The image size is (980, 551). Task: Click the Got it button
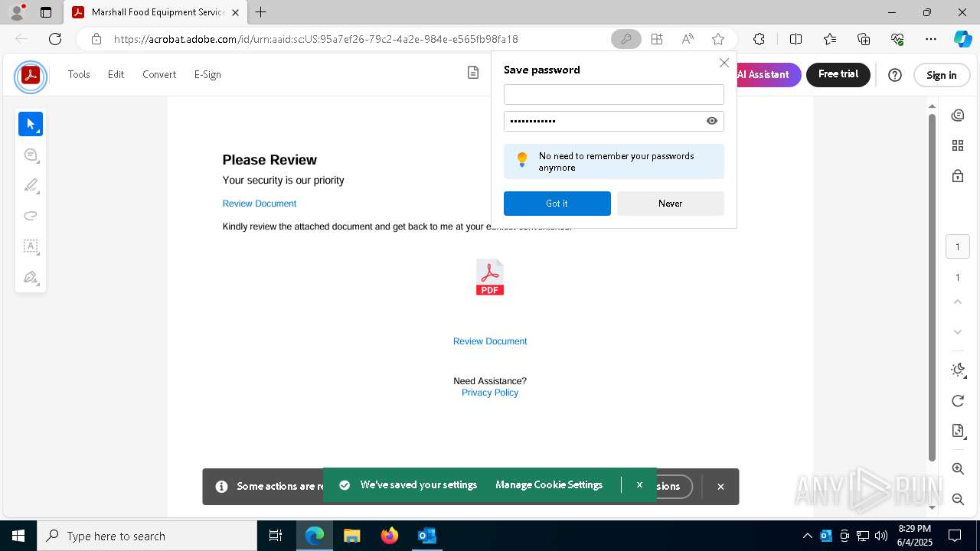(557, 204)
